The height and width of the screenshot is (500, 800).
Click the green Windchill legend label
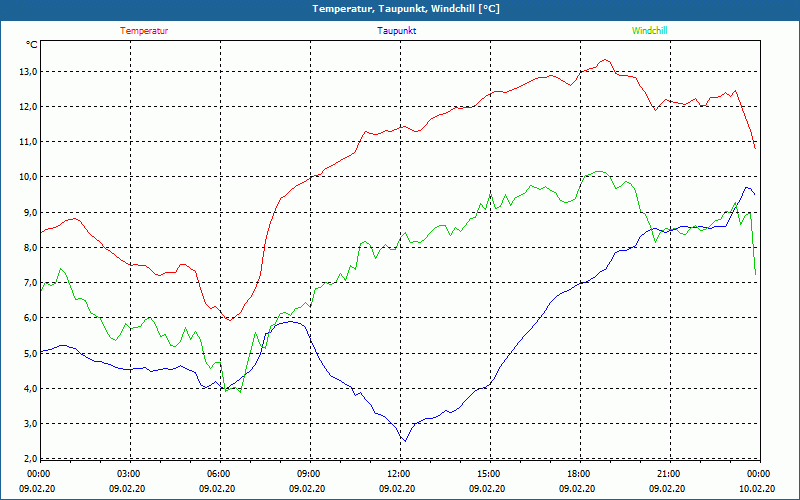click(x=649, y=31)
